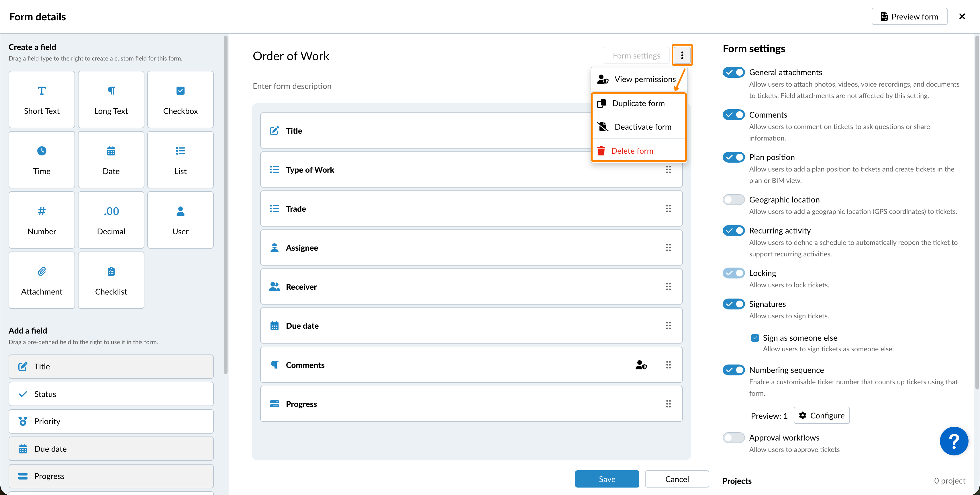
Task: Click the Short Text field type tile
Action: coord(42,100)
